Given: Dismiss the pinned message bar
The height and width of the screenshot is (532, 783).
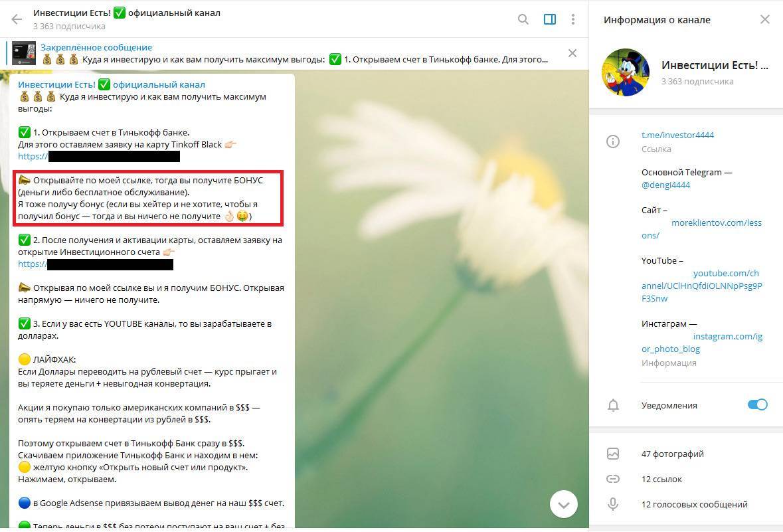Looking at the screenshot, I should (x=572, y=53).
